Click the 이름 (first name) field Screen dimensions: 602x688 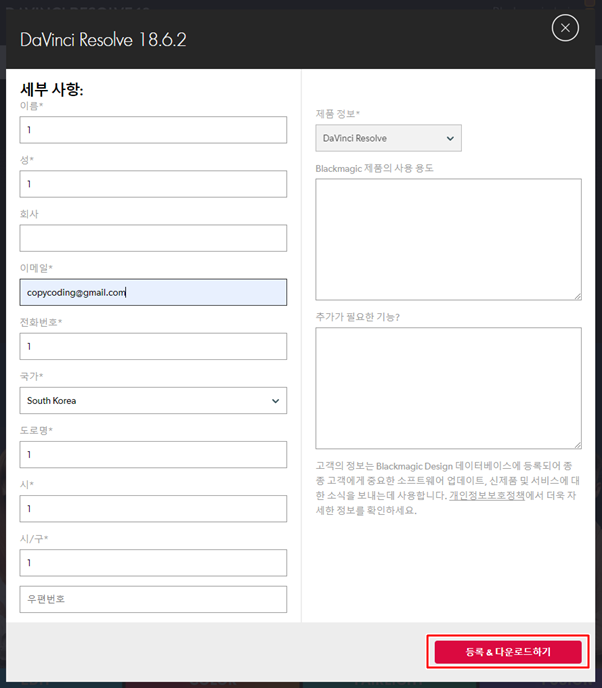click(153, 130)
